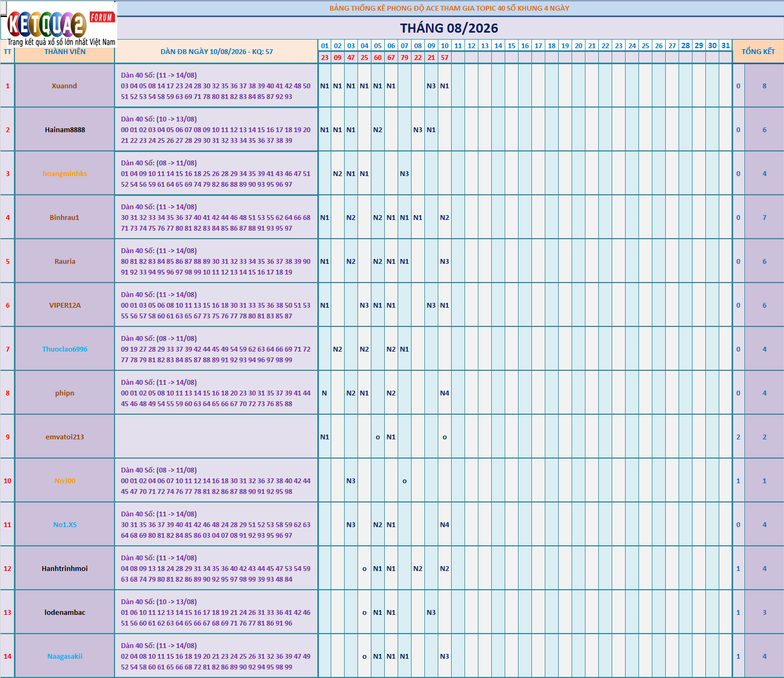Select day '01' column header
Viewport: 784px width, 678px height.
click(x=324, y=46)
